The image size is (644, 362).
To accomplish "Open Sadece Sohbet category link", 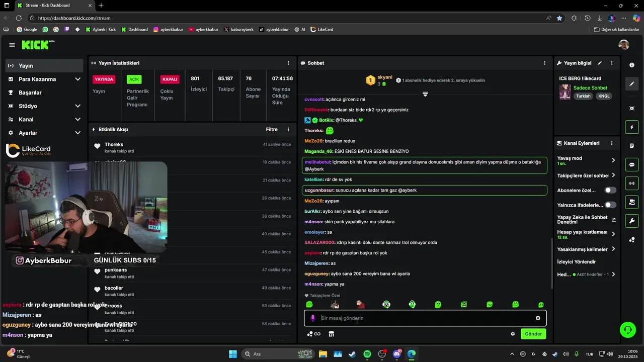I will (590, 88).
